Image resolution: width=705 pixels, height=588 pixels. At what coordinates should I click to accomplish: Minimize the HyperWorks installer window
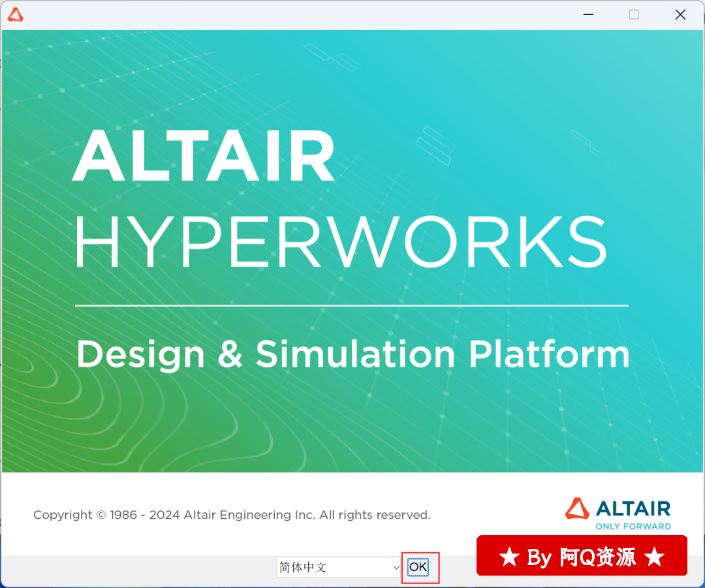[x=588, y=15]
